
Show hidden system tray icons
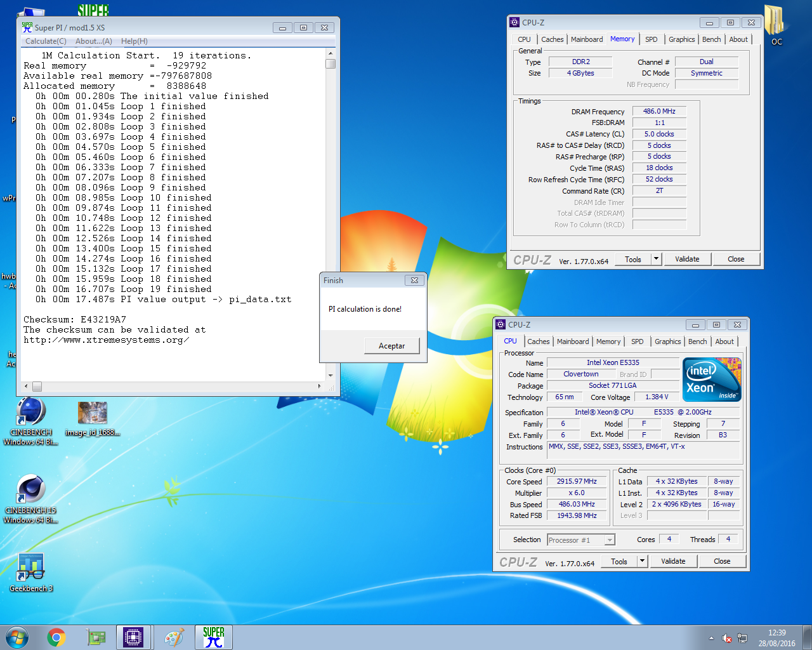coord(711,638)
